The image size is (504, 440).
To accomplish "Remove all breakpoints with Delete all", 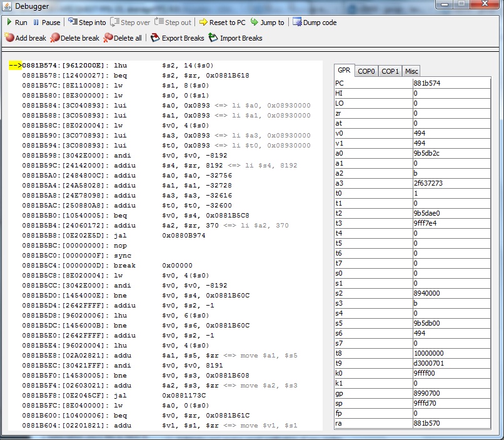I will coord(123,38).
